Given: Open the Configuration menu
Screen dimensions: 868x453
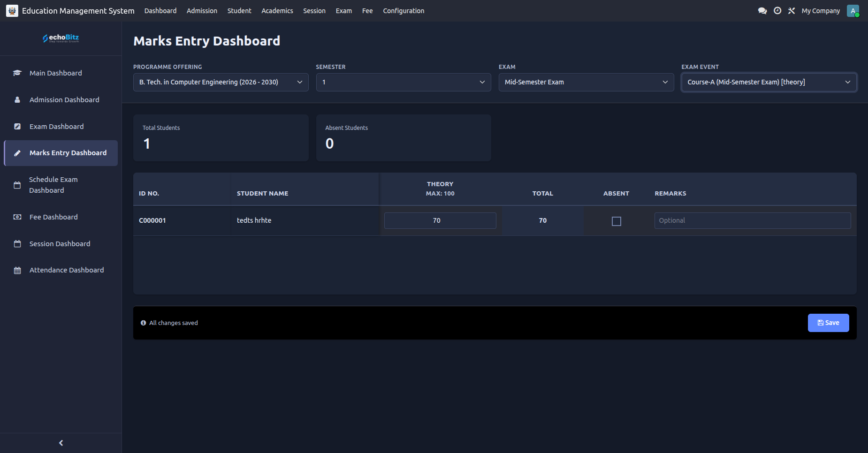Looking at the screenshot, I should tap(404, 11).
